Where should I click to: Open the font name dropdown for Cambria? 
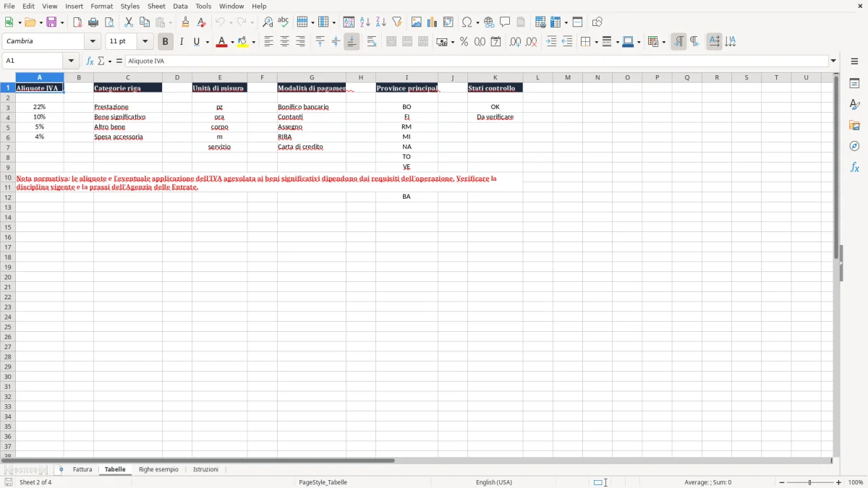[93, 42]
